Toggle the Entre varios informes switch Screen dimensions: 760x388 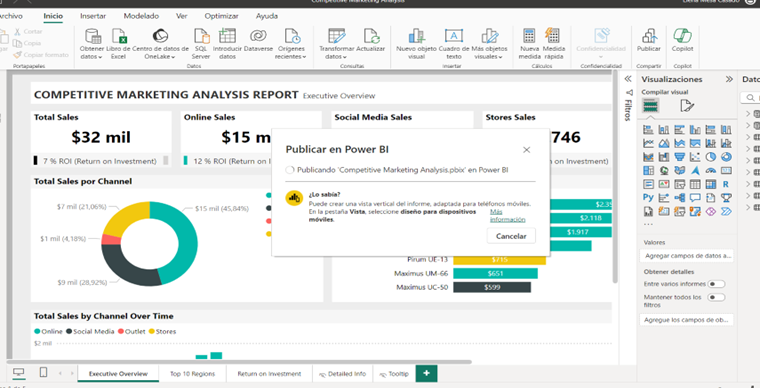(x=716, y=284)
